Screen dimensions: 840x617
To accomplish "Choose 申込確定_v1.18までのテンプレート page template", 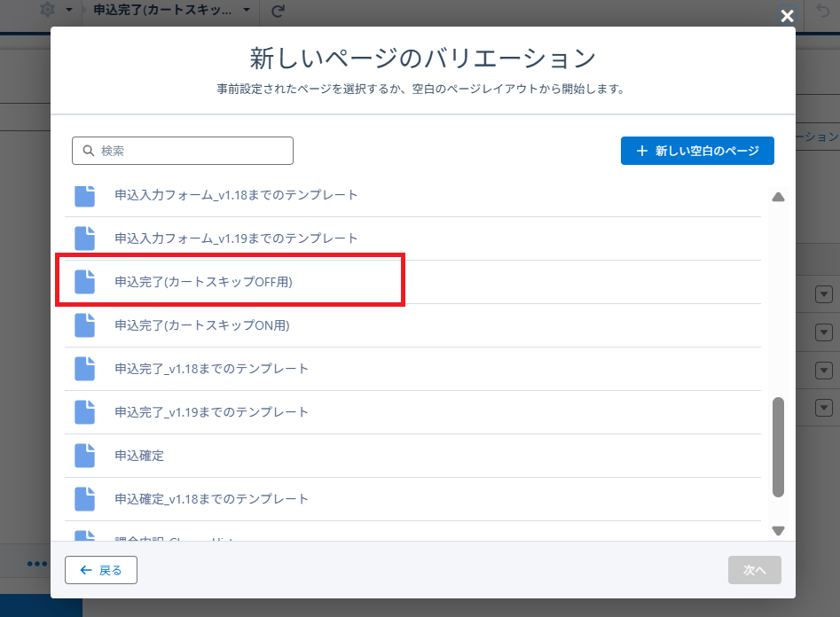I will point(211,499).
